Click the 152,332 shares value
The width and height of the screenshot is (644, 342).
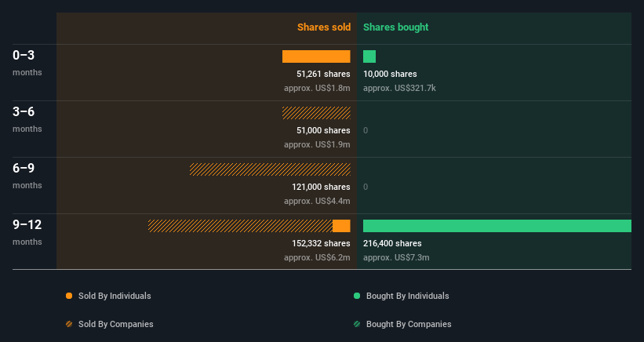[x=321, y=243]
